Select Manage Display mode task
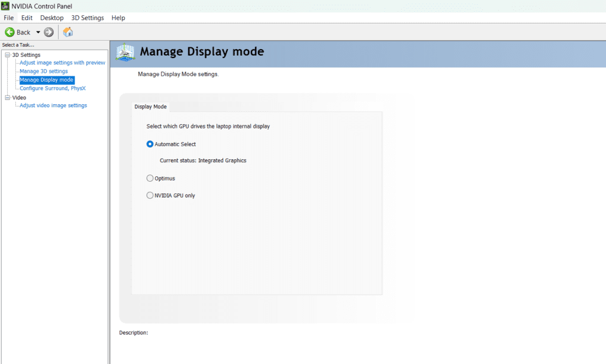The height and width of the screenshot is (364, 606). point(46,79)
